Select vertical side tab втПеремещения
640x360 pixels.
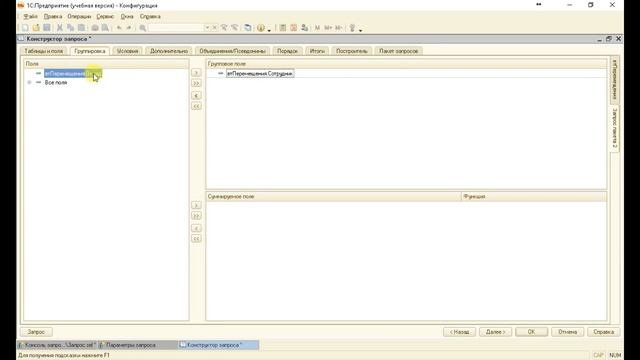click(615, 80)
